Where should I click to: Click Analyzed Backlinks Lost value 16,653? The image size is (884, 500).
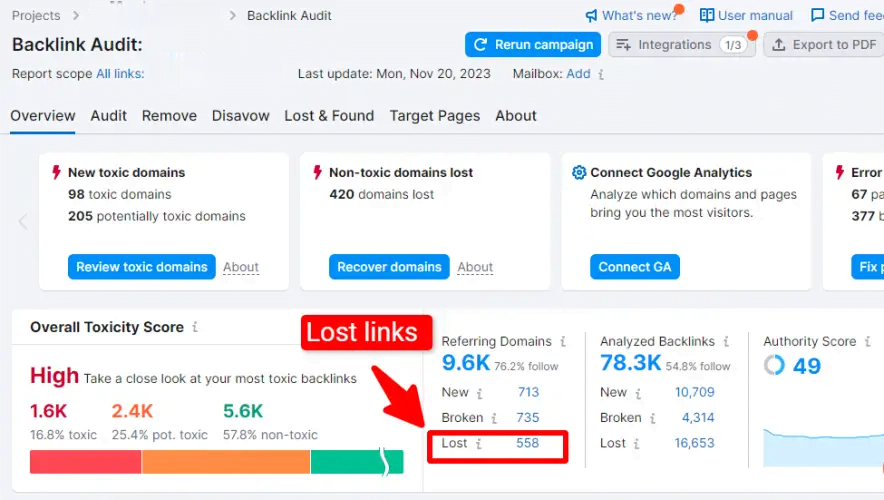click(695, 443)
